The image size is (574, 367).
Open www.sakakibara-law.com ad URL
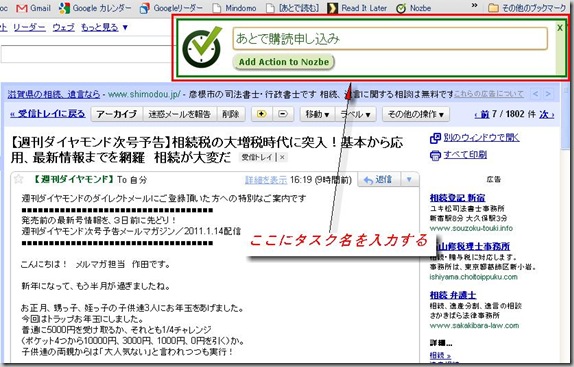(474, 326)
